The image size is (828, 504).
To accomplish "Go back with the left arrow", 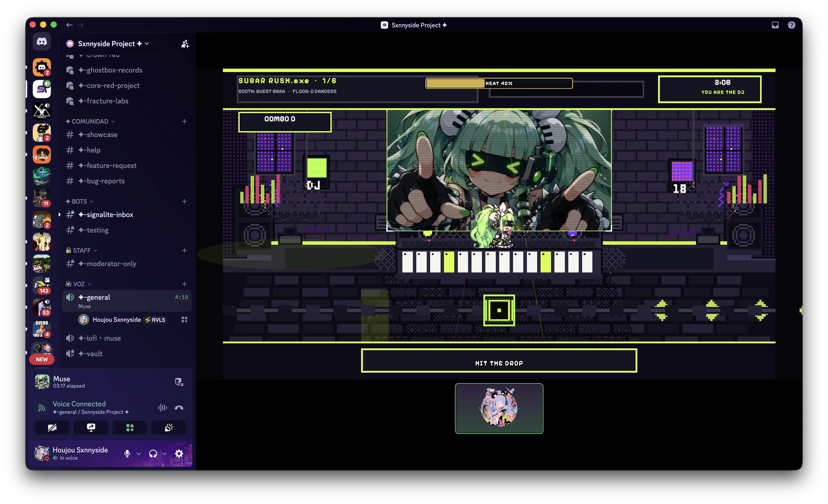I will (x=69, y=25).
